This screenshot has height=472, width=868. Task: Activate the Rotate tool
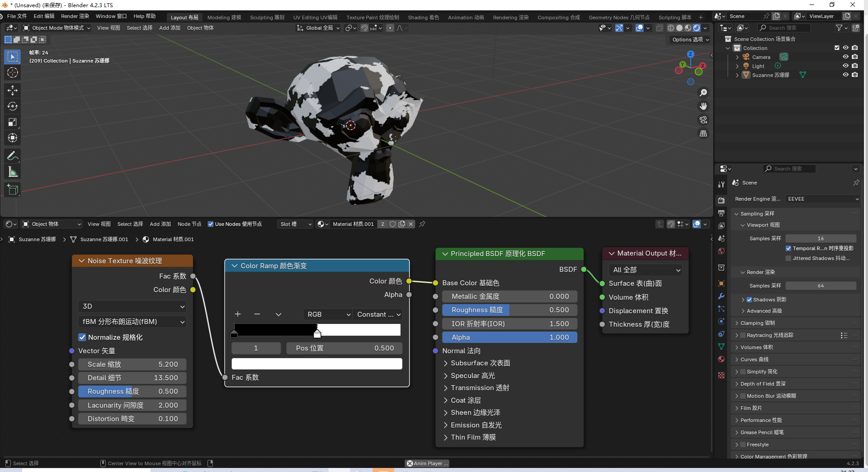13,106
